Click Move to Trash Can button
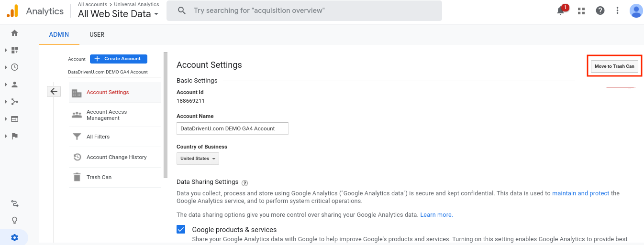This screenshot has height=245, width=644. click(x=614, y=66)
